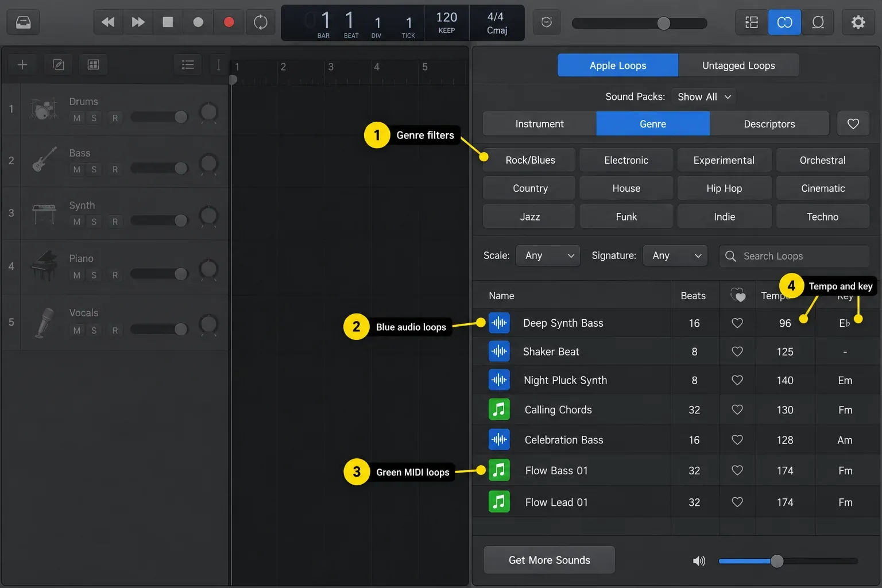Open the Library drawer icon
This screenshot has width=882, height=588.
23,22
